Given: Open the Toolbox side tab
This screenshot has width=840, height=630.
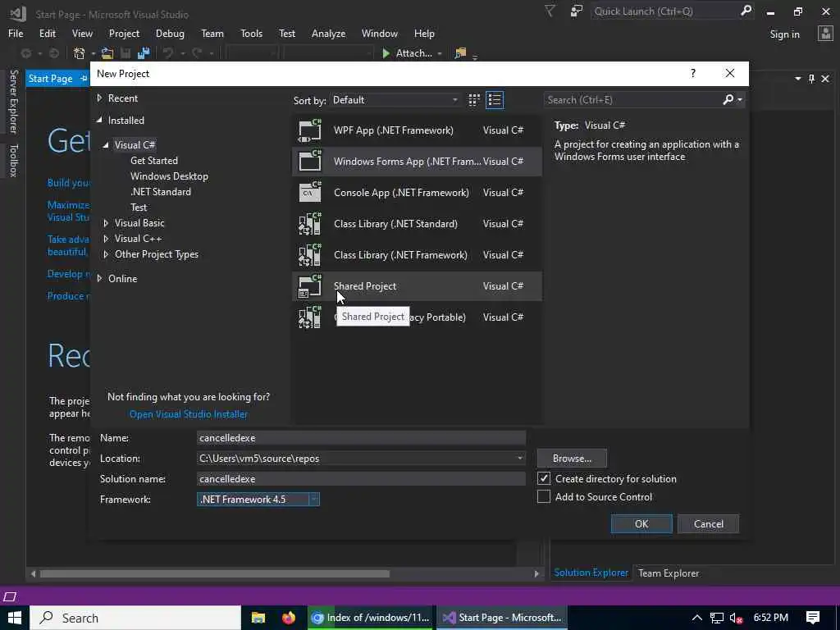Looking at the screenshot, I should point(13,161).
